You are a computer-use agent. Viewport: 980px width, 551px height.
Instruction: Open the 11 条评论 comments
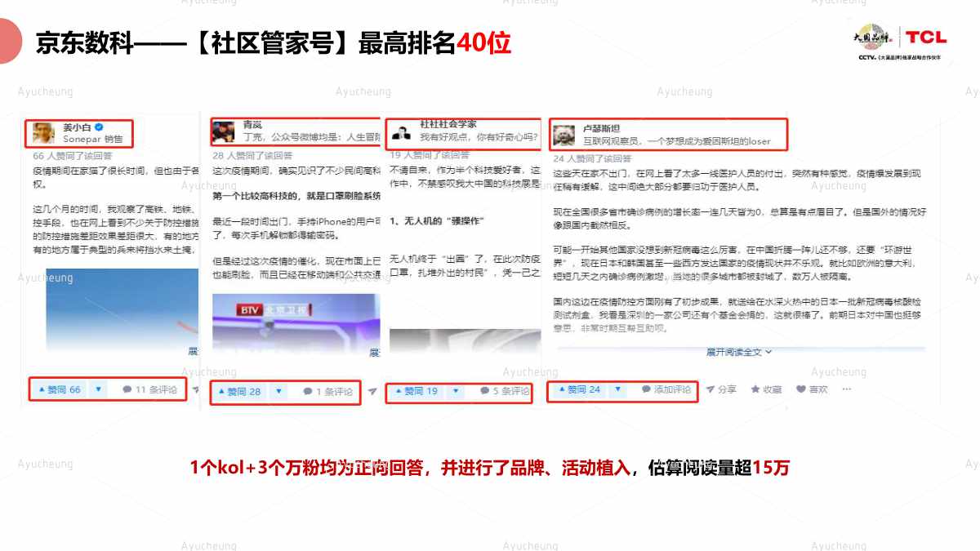(x=150, y=390)
